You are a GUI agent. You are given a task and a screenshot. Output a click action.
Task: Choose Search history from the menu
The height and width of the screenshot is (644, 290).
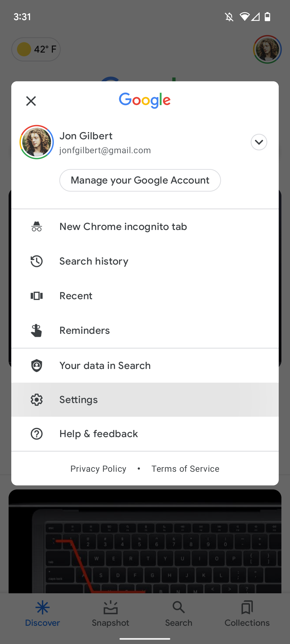(x=93, y=261)
